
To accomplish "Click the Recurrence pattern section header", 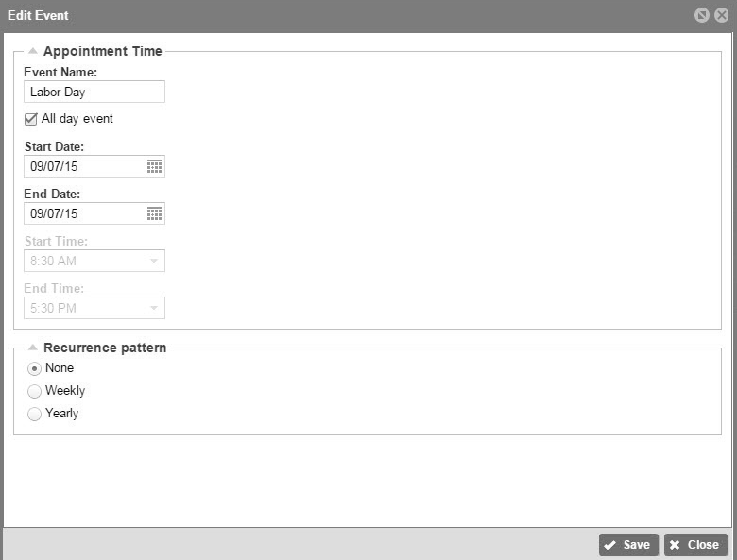I will 105,348.
